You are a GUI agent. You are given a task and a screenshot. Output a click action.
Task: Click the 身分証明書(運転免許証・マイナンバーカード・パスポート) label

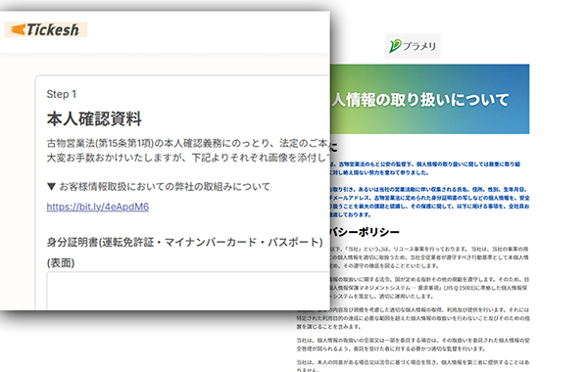184,243
